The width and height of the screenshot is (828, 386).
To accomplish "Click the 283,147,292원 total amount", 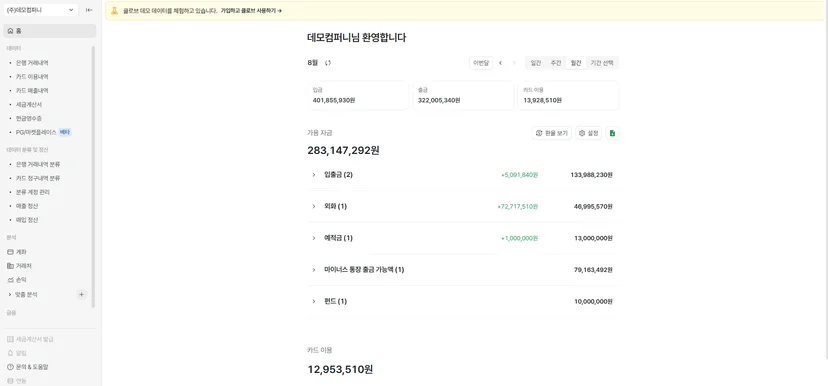I will point(343,150).
